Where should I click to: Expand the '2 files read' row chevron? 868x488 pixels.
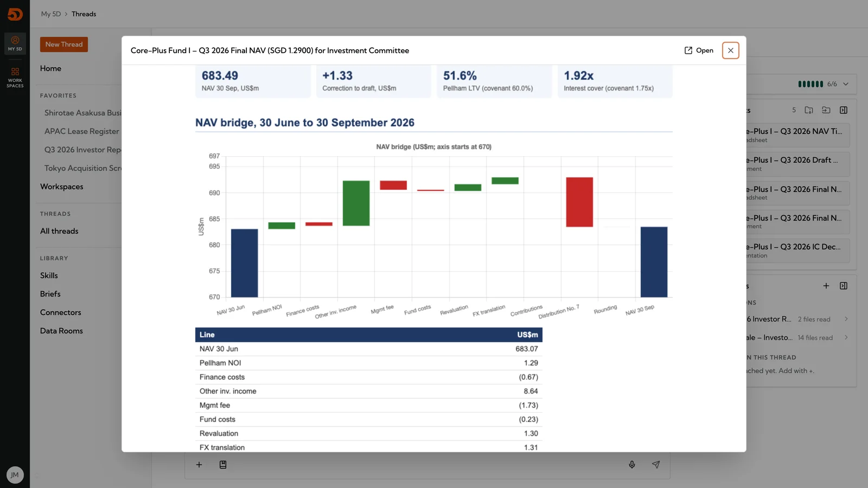[846, 319]
